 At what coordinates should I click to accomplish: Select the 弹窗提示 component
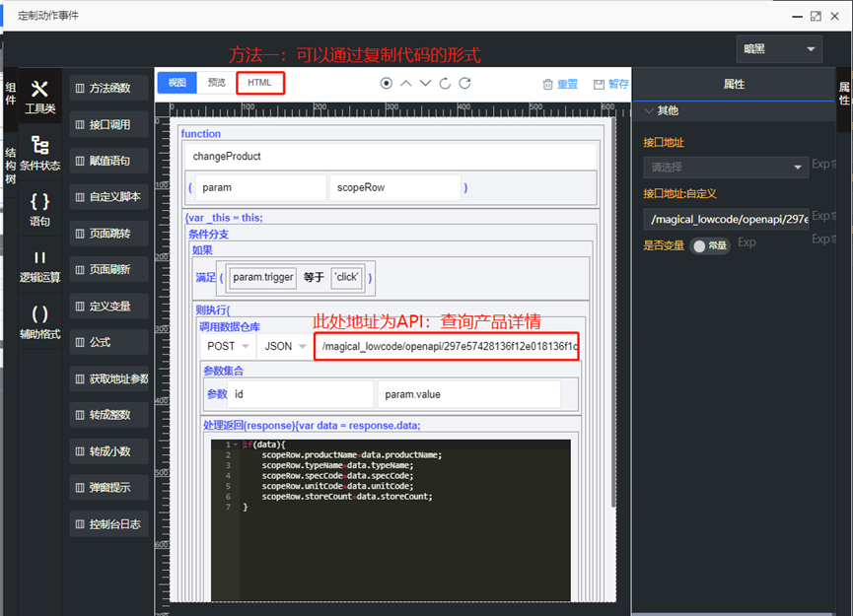[x=109, y=487]
